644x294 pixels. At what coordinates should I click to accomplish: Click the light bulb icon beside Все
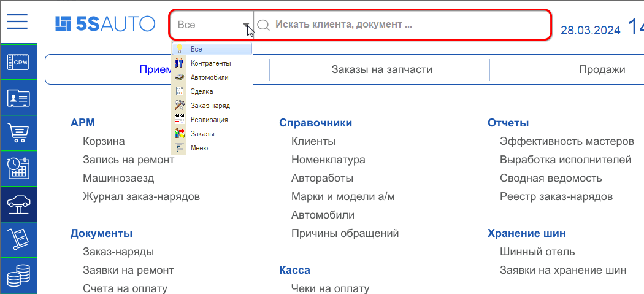pos(179,49)
